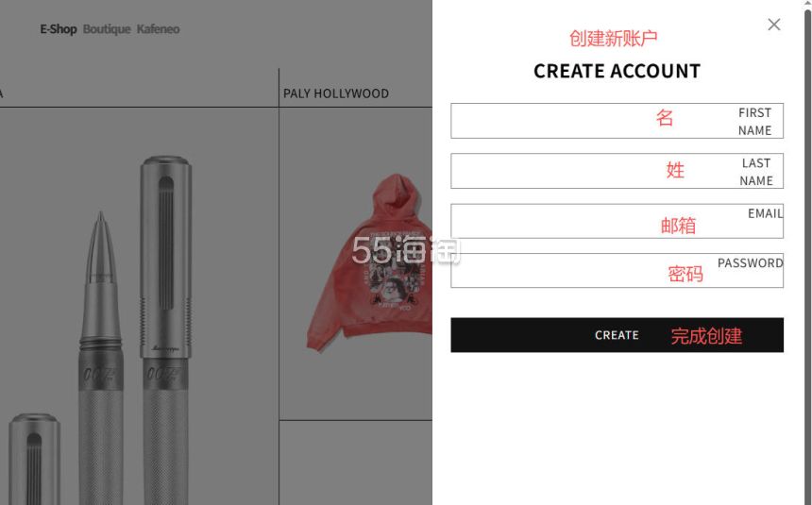
Task: Click the empty product cell below the hoodie
Action: 355,463
